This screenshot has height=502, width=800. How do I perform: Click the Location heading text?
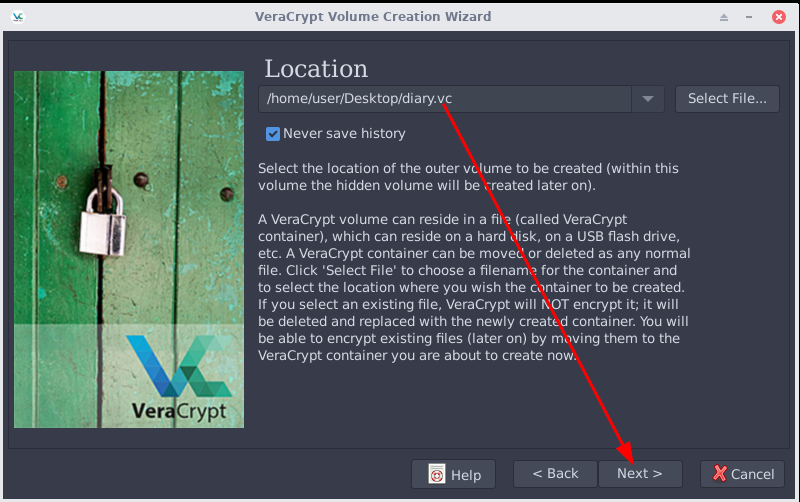coord(316,69)
